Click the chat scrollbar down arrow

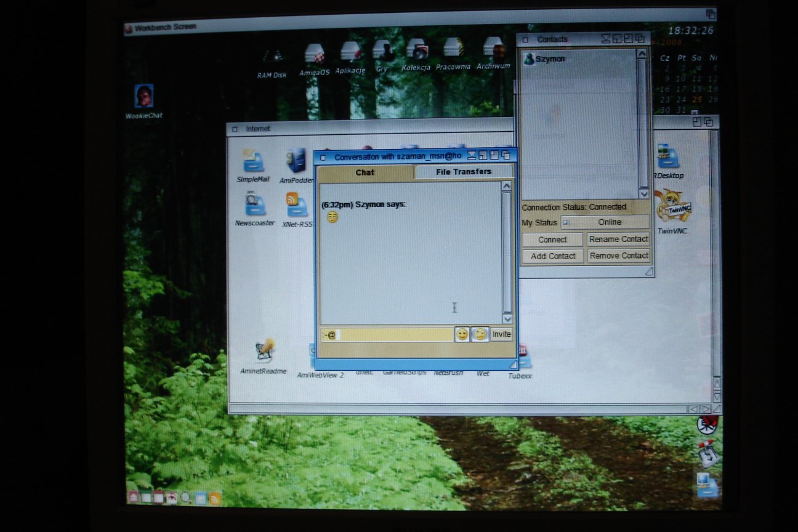[507, 318]
